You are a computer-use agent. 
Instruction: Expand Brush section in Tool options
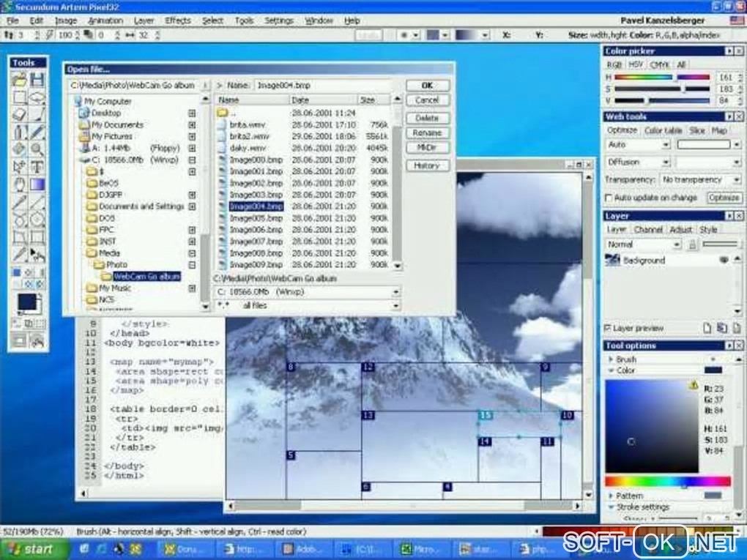[x=611, y=359]
